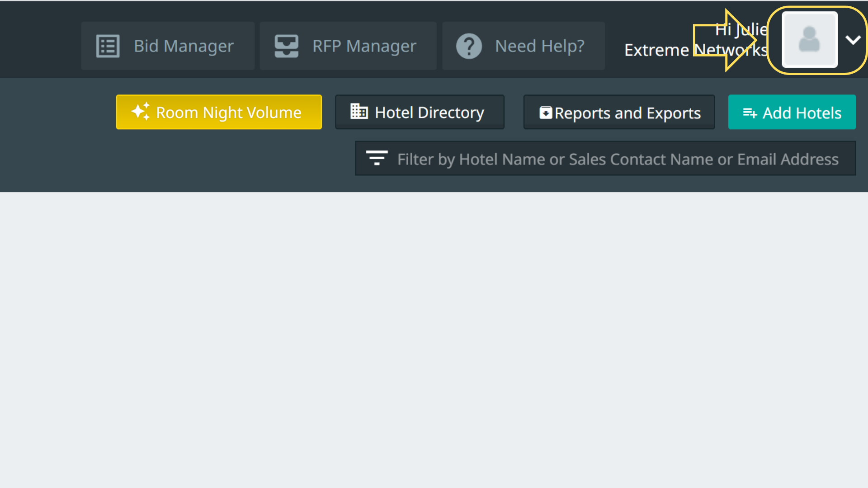868x488 pixels.
Task: Open the user profile avatar
Action: point(809,40)
